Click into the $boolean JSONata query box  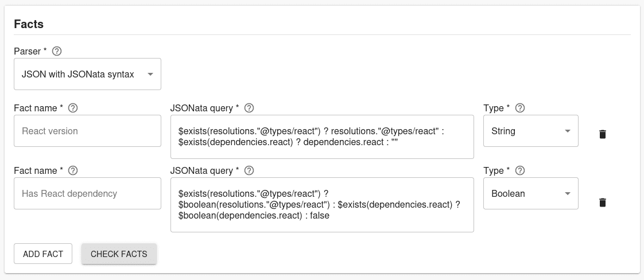click(x=322, y=204)
